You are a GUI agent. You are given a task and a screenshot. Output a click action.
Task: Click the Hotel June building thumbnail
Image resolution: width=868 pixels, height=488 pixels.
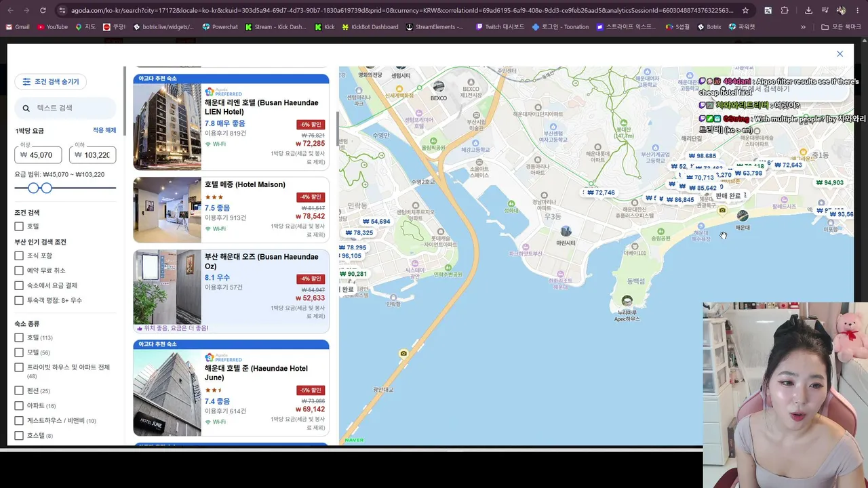(167, 392)
